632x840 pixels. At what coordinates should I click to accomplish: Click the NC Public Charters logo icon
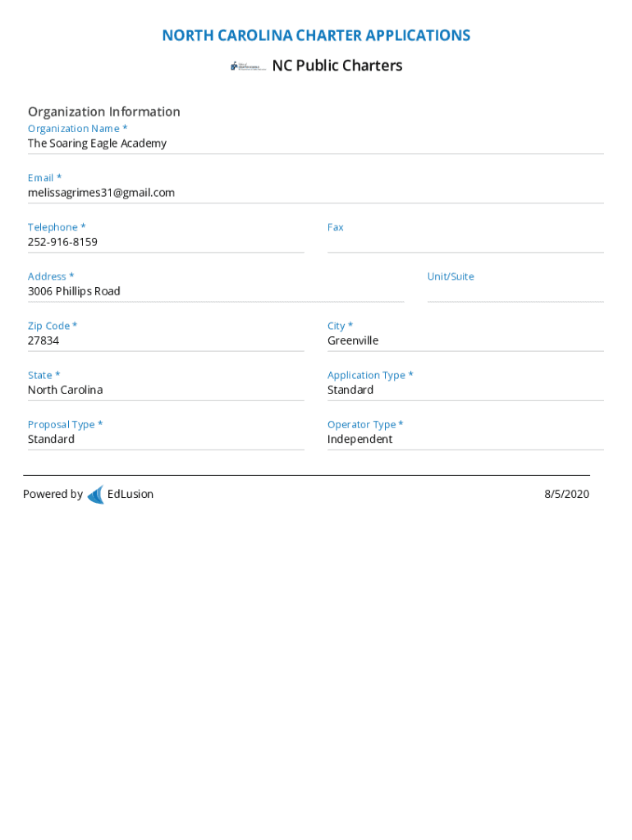click(x=248, y=66)
